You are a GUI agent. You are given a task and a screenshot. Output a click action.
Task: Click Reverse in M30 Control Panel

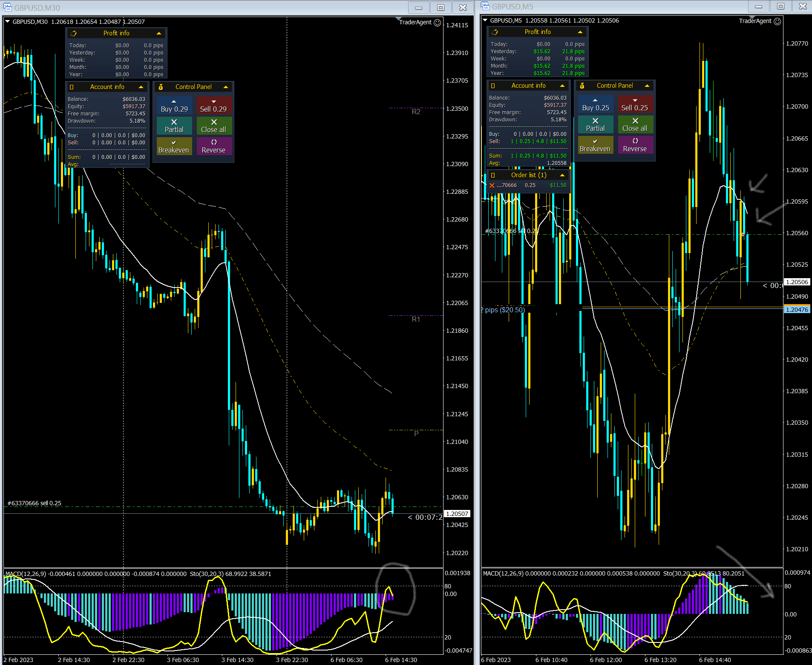(x=214, y=146)
